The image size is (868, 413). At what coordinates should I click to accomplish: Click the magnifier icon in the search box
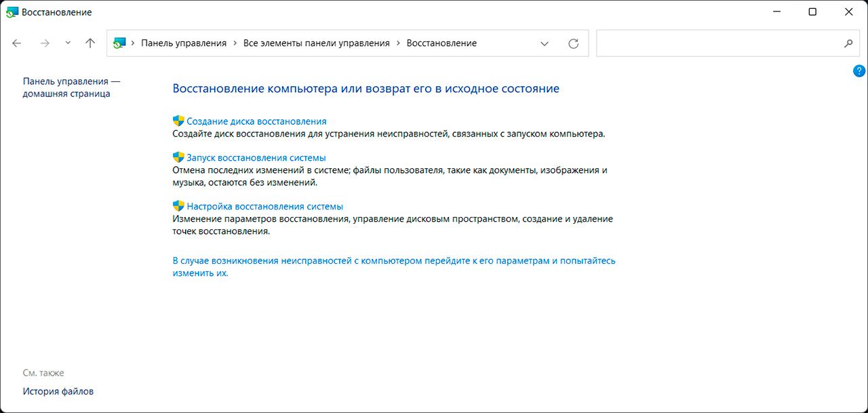point(848,43)
